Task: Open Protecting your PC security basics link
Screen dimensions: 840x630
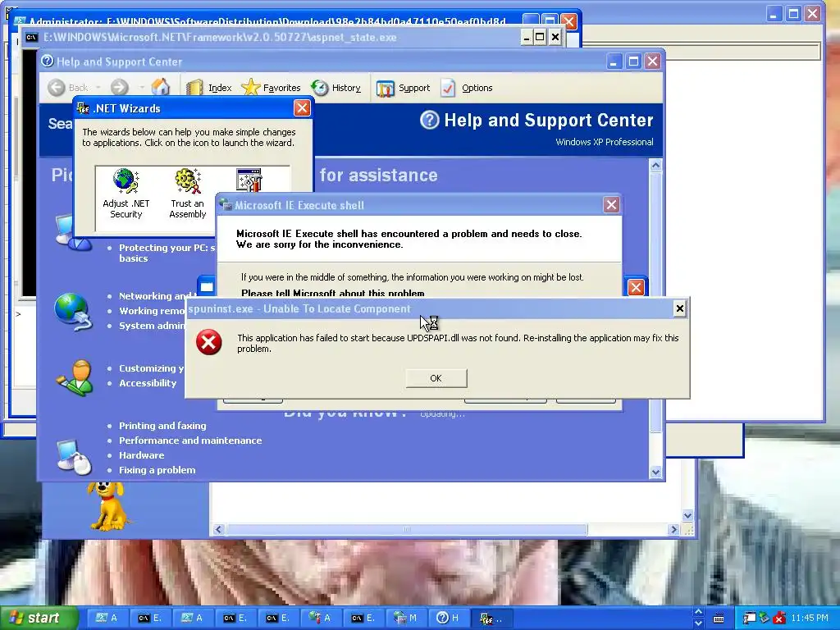Action: coord(167,253)
